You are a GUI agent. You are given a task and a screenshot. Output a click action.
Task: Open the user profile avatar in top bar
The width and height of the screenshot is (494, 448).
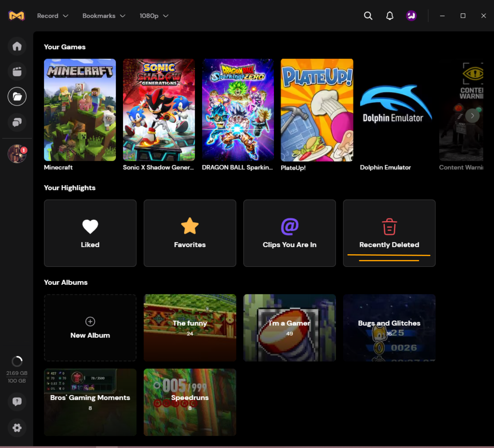click(x=411, y=16)
